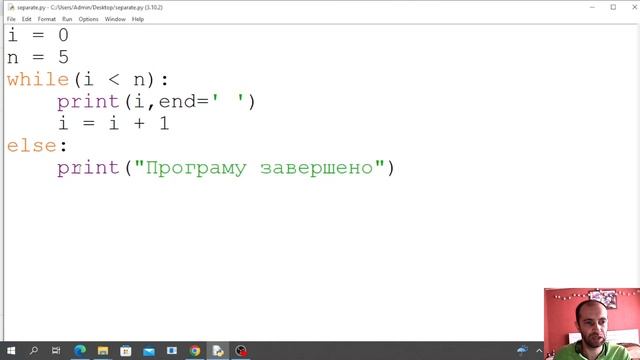640x360 pixels.
Task: Open the blue app icon next to Mail
Action: coord(172,351)
